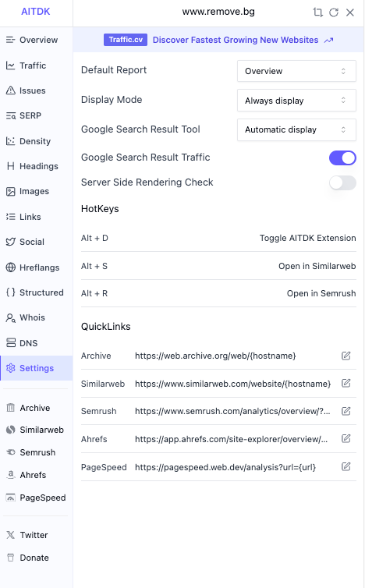
Task: Click the crop/screenshot icon in header
Action: (317, 12)
